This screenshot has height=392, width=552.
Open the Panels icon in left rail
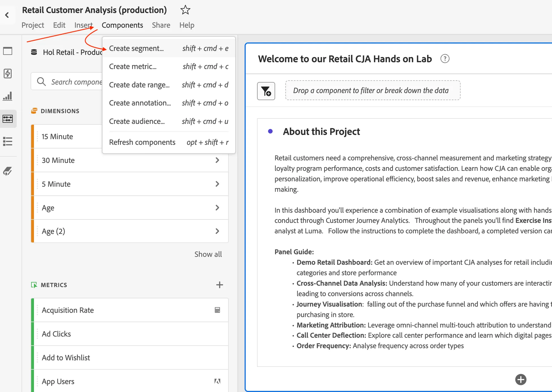point(8,51)
